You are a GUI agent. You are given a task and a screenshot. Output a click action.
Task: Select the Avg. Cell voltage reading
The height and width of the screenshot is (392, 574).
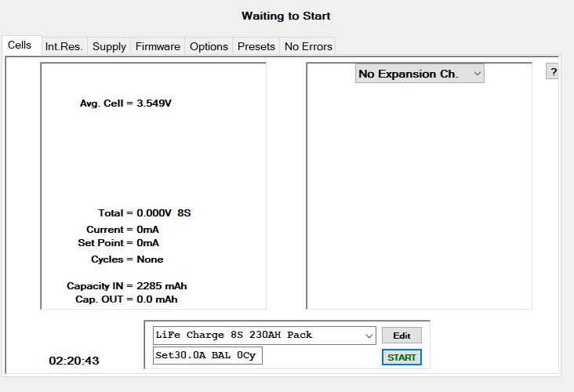(x=125, y=103)
